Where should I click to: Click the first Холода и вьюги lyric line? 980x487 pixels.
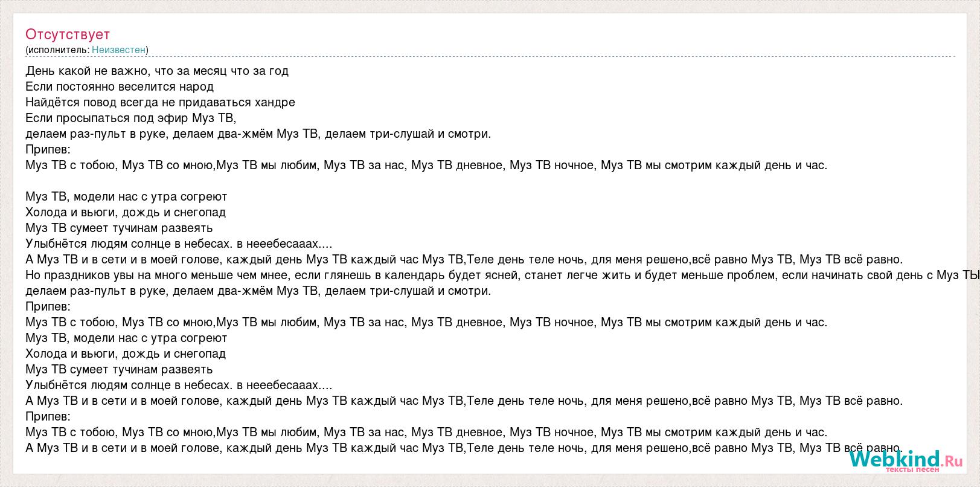pyautogui.click(x=126, y=212)
